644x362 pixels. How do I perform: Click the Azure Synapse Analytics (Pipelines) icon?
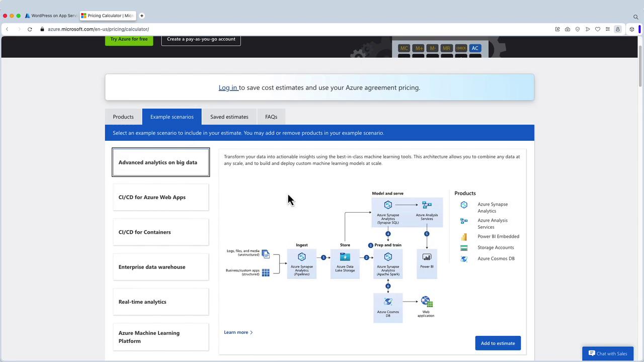[x=302, y=257]
